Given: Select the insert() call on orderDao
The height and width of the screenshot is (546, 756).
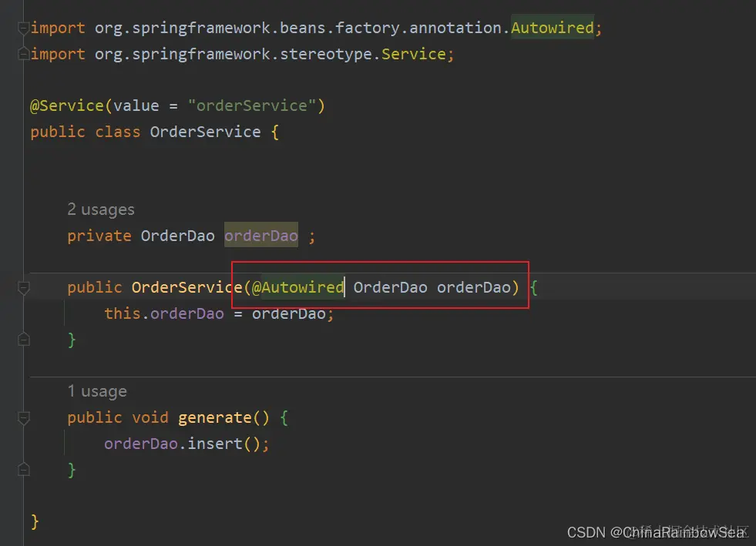Looking at the screenshot, I should [223, 444].
